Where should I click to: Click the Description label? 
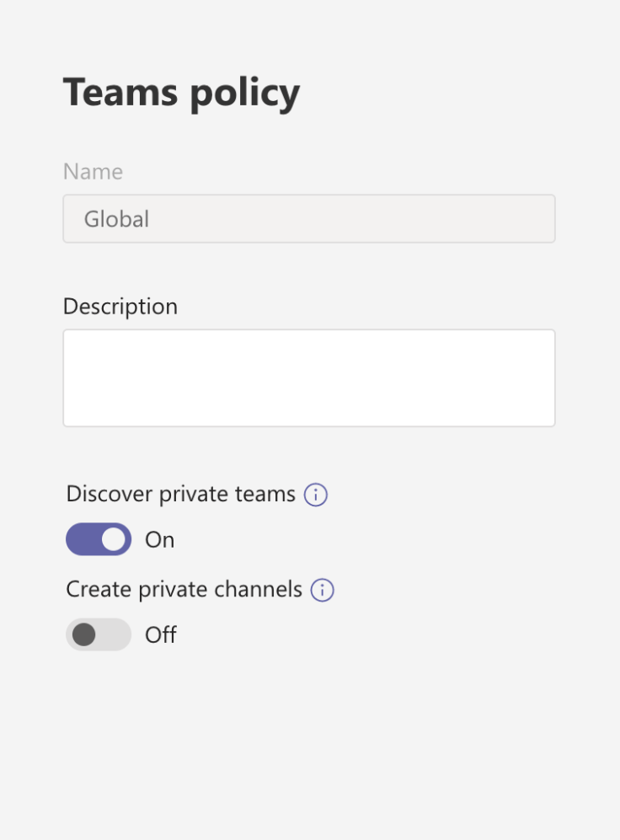(x=120, y=307)
